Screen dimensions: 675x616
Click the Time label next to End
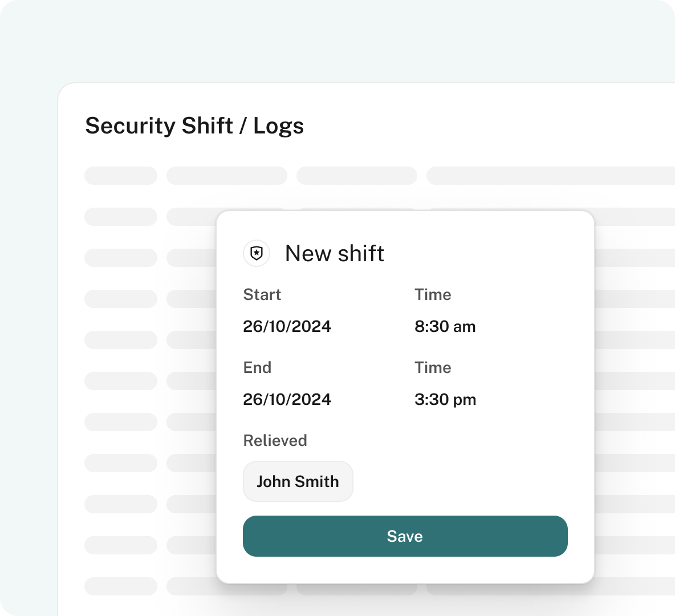433,368
